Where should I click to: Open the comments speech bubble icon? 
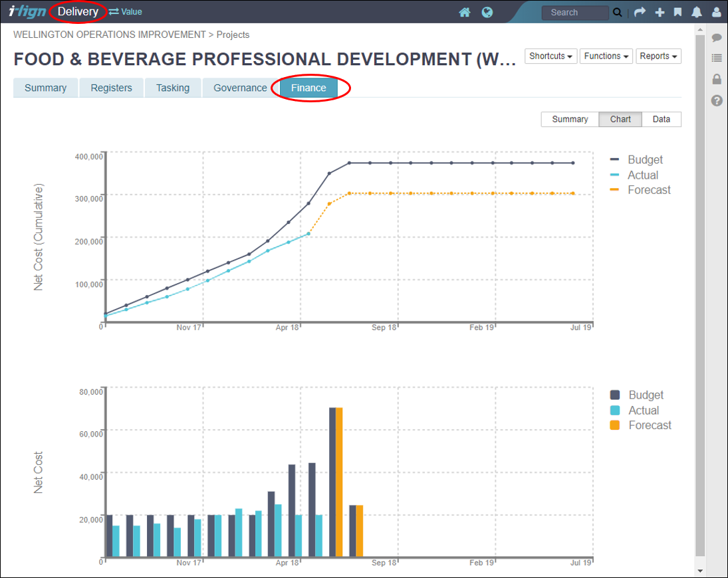tap(717, 38)
